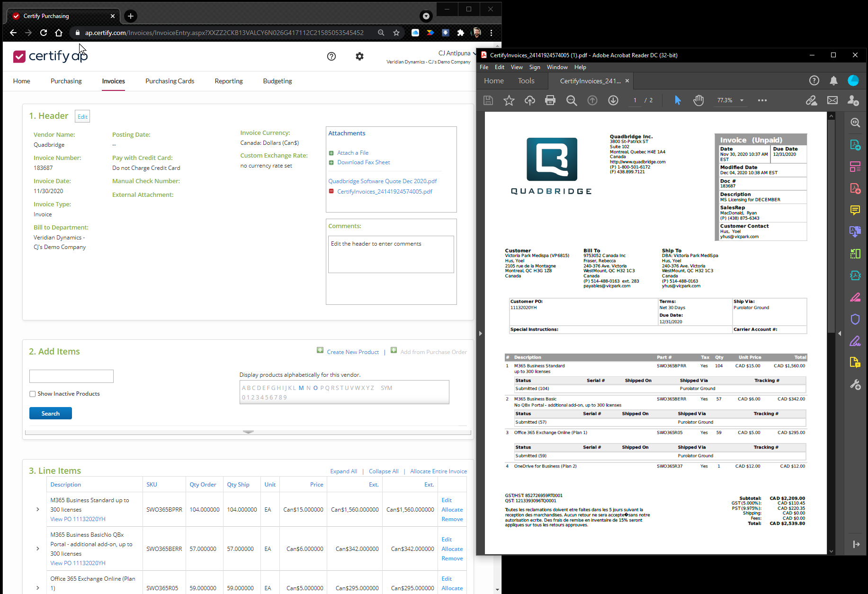Print the PDF in Acrobat
This screenshot has height=594, width=868.
[x=550, y=100]
